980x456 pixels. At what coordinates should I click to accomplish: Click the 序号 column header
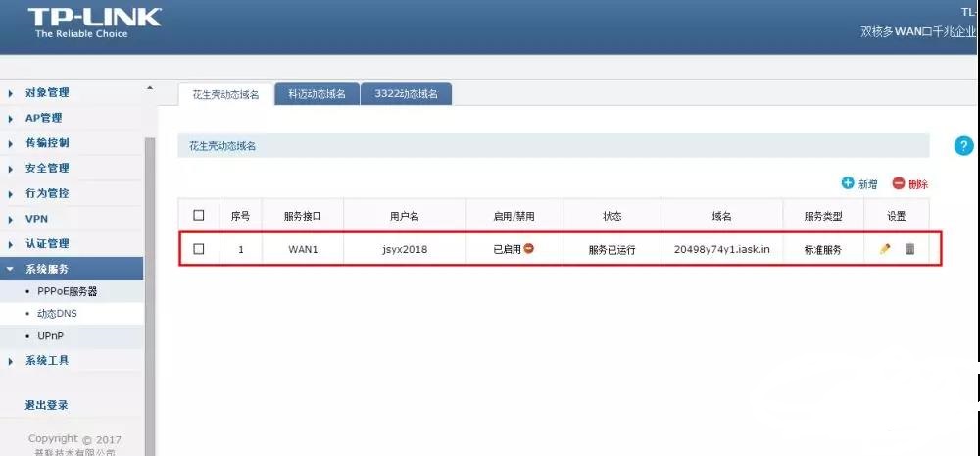[x=241, y=216]
